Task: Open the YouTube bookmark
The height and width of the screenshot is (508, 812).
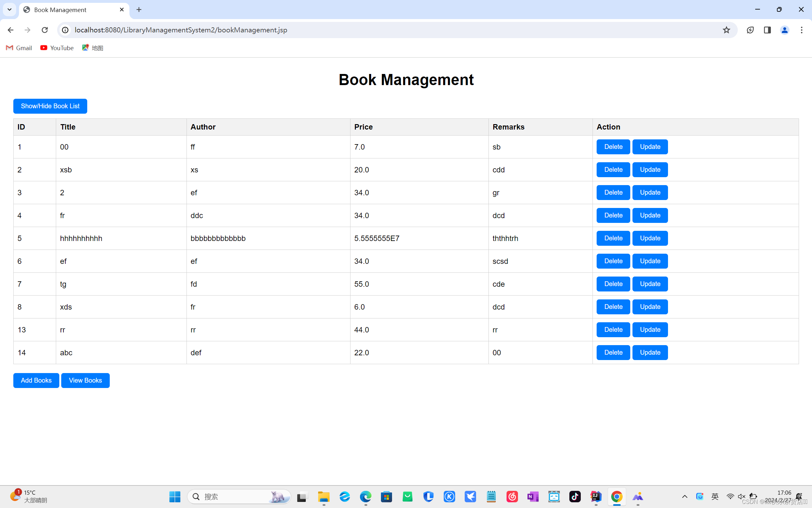Action: 57,48
